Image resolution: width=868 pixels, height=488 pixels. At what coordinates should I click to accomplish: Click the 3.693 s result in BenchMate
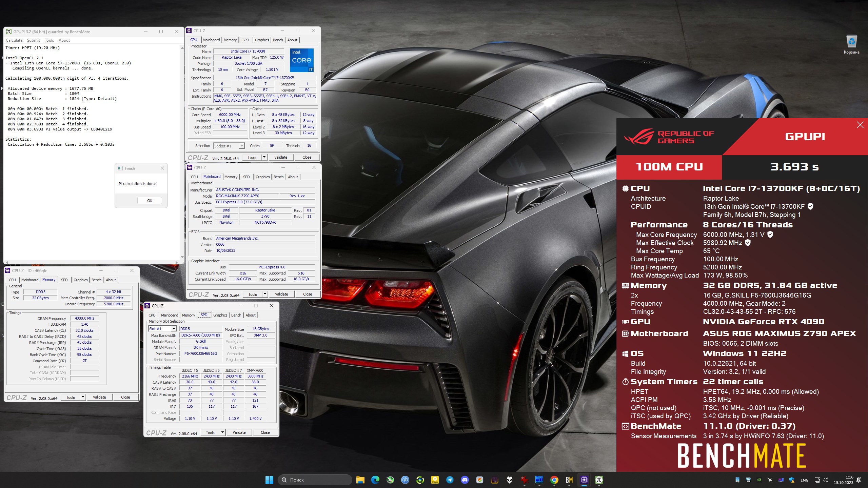pyautogui.click(x=794, y=167)
